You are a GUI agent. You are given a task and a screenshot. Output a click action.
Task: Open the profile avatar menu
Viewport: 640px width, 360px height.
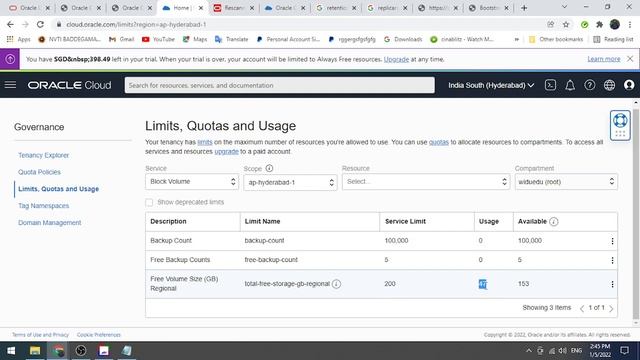[629, 85]
